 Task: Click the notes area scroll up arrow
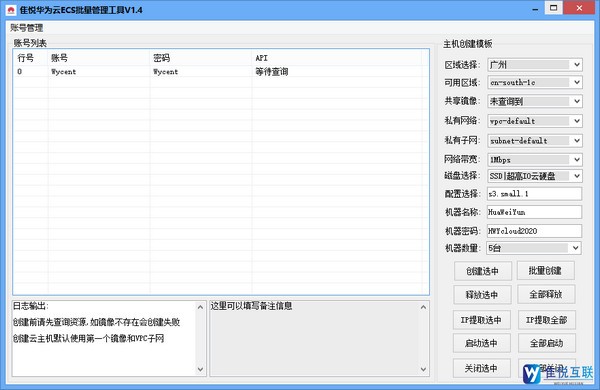(x=423, y=307)
